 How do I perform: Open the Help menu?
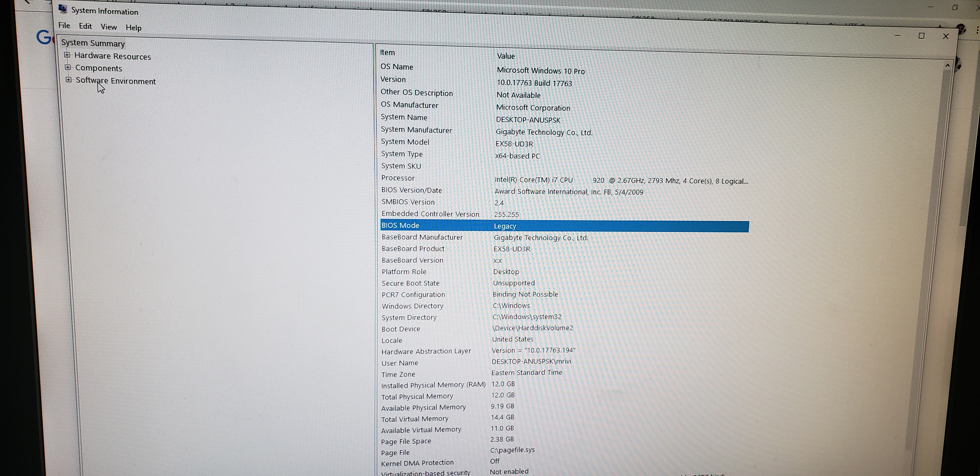coord(133,27)
